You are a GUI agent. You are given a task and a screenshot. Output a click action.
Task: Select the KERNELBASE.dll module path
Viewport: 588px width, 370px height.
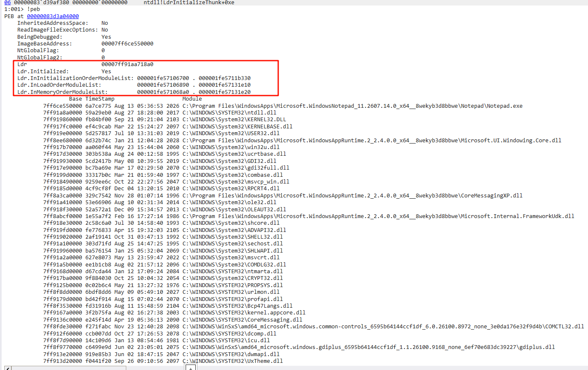[237, 126]
